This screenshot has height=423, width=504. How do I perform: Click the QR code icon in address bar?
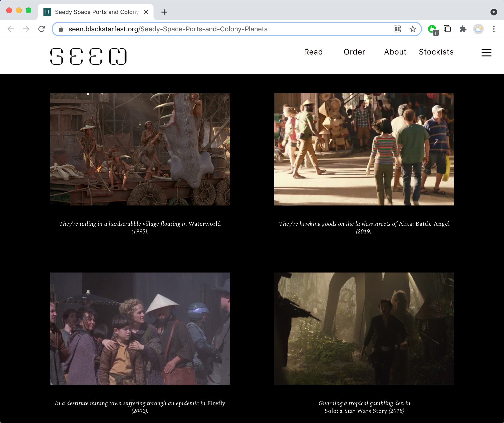tap(397, 29)
